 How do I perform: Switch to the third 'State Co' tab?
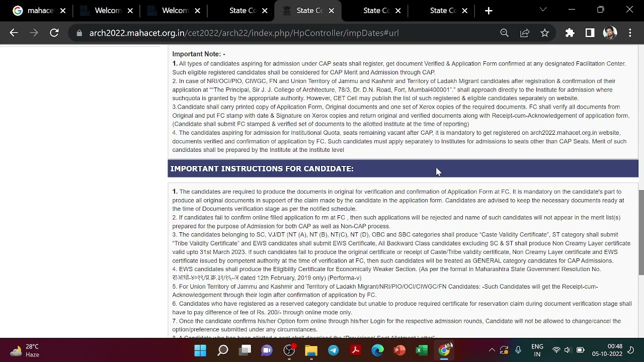[x=376, y=11]
